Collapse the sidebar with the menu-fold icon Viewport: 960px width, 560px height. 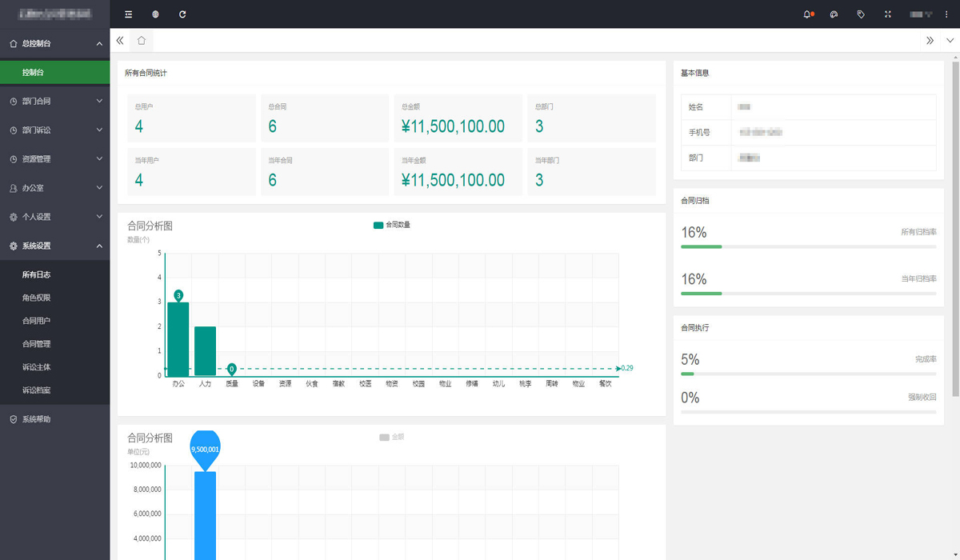click(129, 14)
